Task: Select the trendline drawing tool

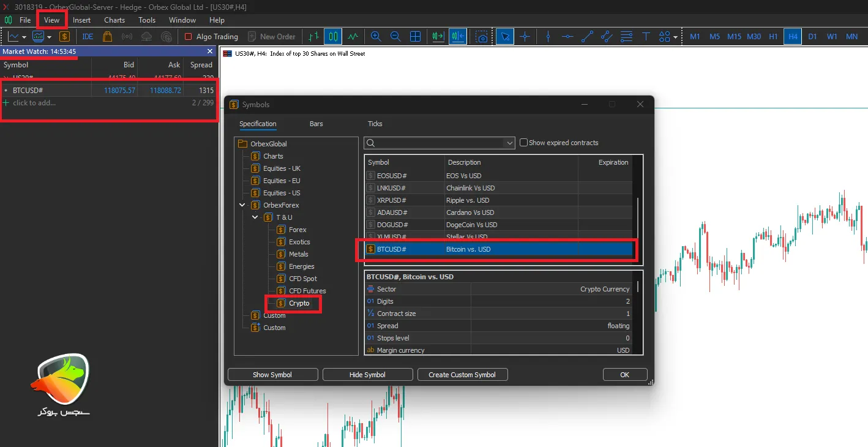Action: [x=587, y=37]
